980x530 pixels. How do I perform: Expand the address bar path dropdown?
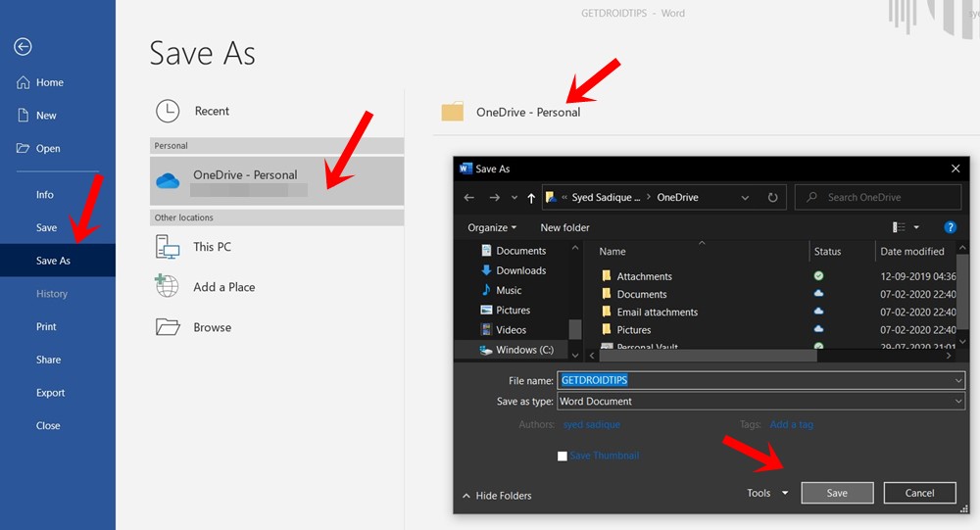(745, 198)
